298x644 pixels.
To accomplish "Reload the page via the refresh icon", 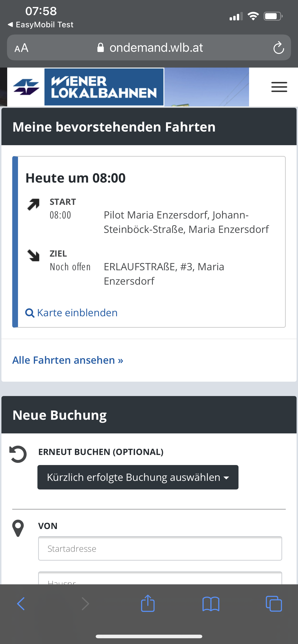I will (x=279, y=48).
